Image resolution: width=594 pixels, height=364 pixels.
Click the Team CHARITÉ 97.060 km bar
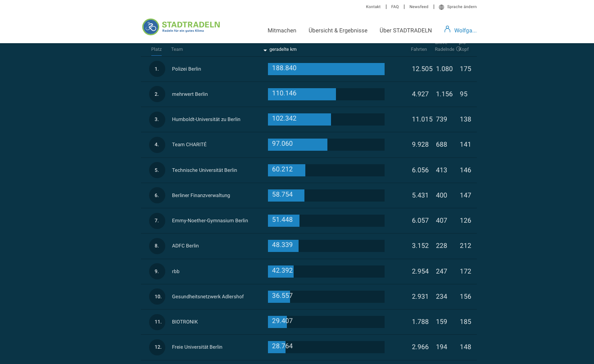[298, 144]
